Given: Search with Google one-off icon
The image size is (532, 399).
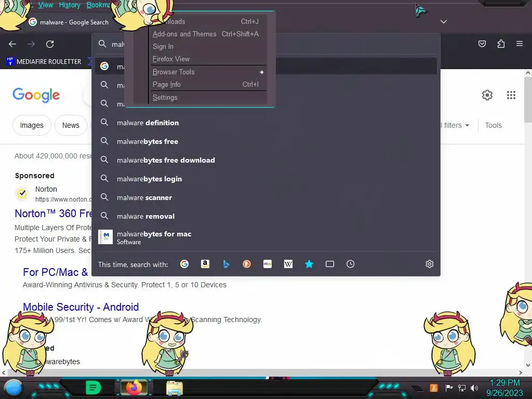Looking at the screenshot, I should pyautogui.click(x=184, y=264).
